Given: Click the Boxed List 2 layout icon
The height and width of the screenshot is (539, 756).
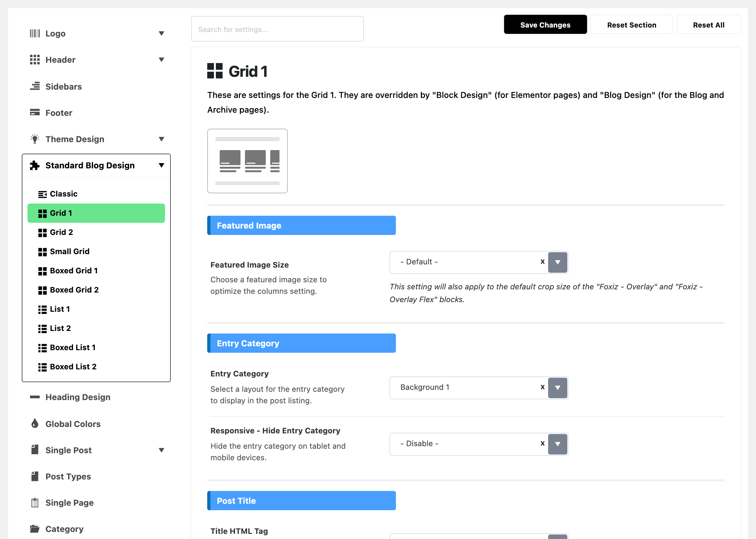Looking at the screenshot, I should click(x=43, y=367).
